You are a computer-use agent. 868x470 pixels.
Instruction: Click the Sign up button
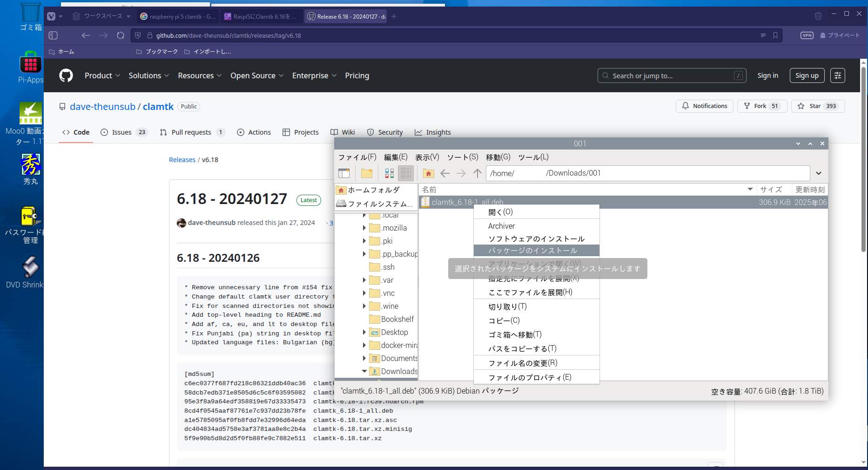point(807,75)
